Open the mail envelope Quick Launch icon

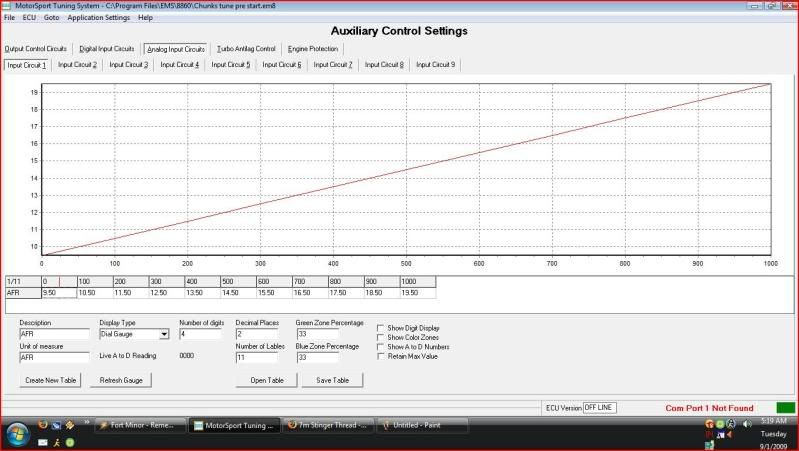[x=43, y=442]
